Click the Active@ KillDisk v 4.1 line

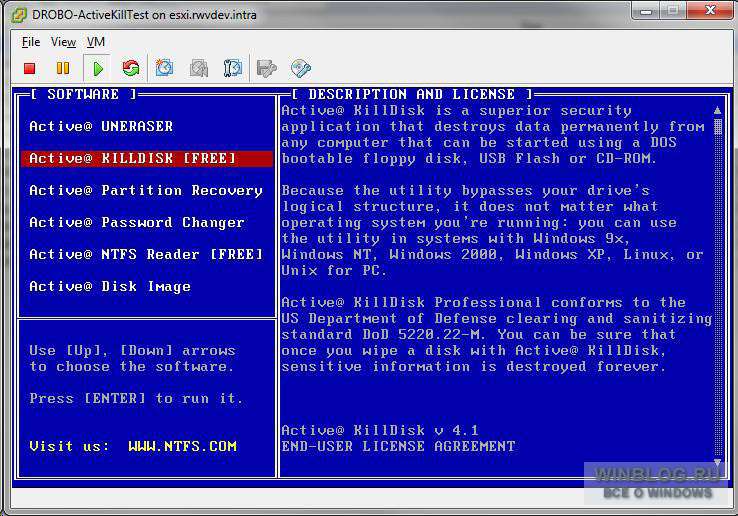[380, 430]
